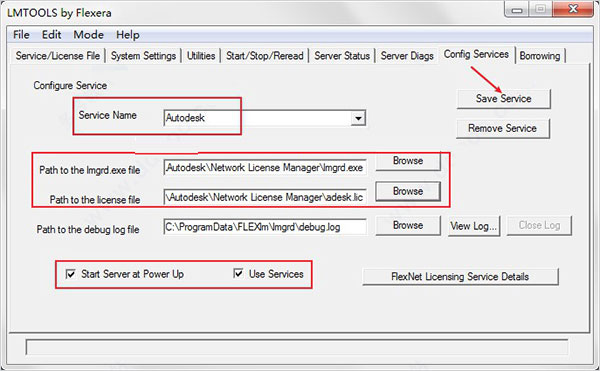Click the Configure Service heading text
This screenshot has width=600, height=371.
(70, 85)
